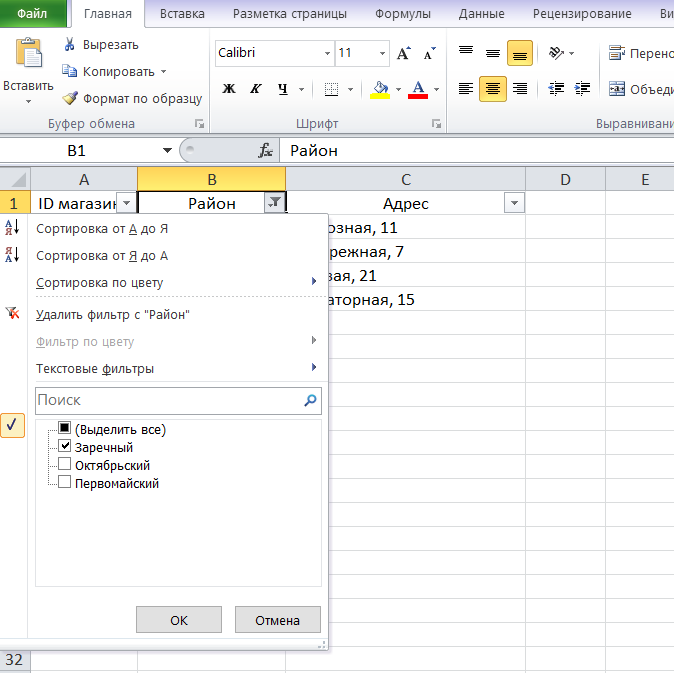Open filter dropdown on Адрес column

[514, 203]
